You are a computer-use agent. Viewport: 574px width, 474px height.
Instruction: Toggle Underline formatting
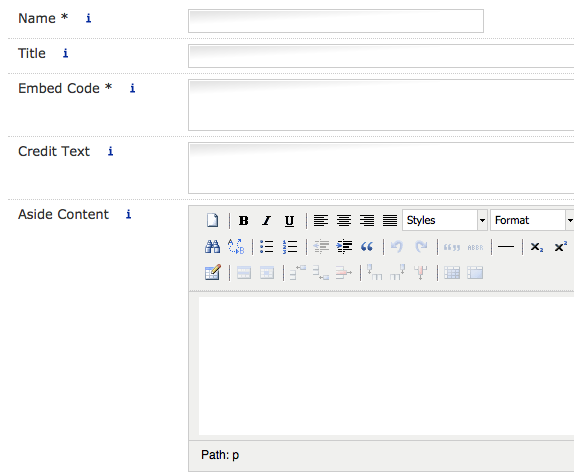pos(289,220)
